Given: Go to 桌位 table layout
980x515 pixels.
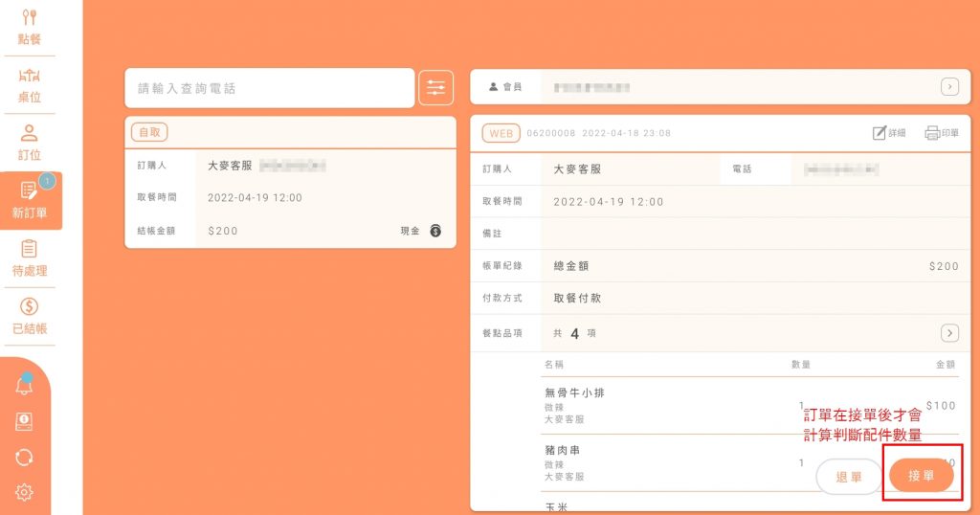Looking at the screenshot, I should tap(29, 84).
